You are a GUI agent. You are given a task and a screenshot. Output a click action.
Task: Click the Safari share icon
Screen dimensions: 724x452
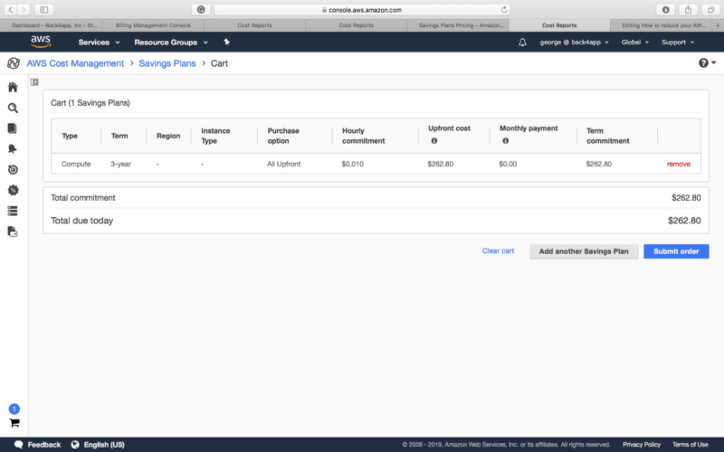click(688, 10)
